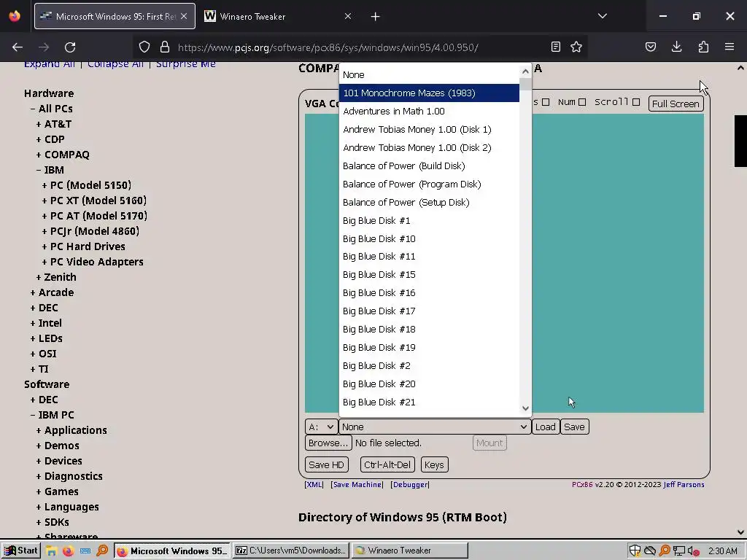The image size is (747, 560).
Task: Click the cloud sync tray icon
Action: point(650,551)
